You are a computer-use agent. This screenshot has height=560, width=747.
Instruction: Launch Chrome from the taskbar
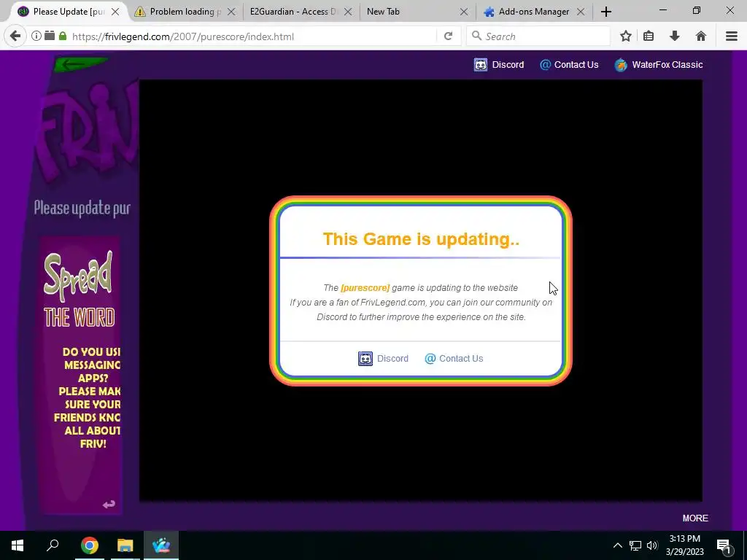point(90,545)
